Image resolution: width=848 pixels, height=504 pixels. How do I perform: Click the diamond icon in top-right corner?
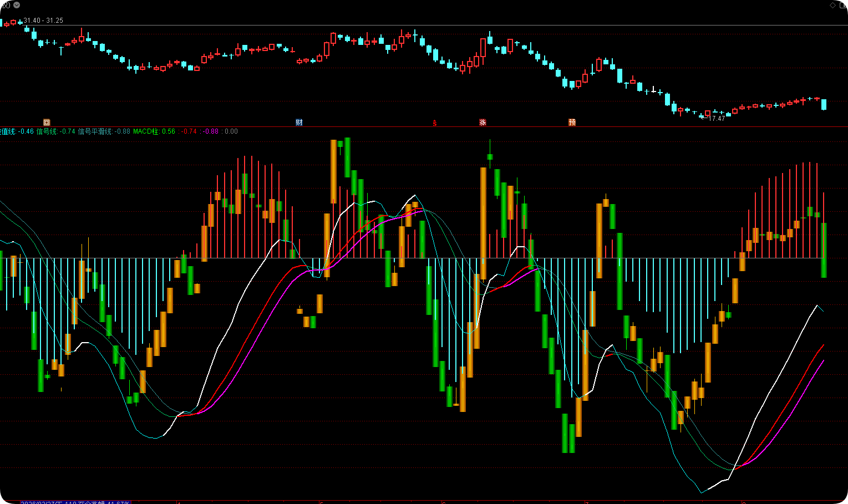(x=832, y=5)
